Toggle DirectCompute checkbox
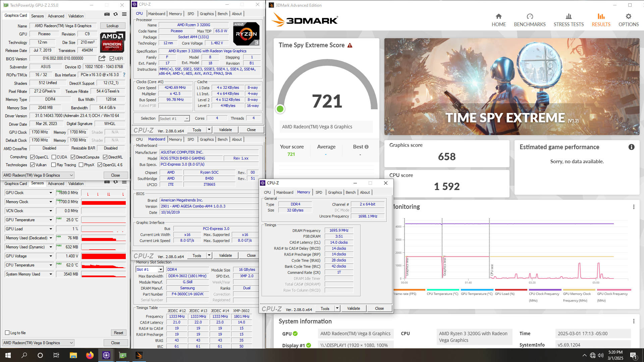The height and width of the screenshot is (362, 644). tap(73, 157)
